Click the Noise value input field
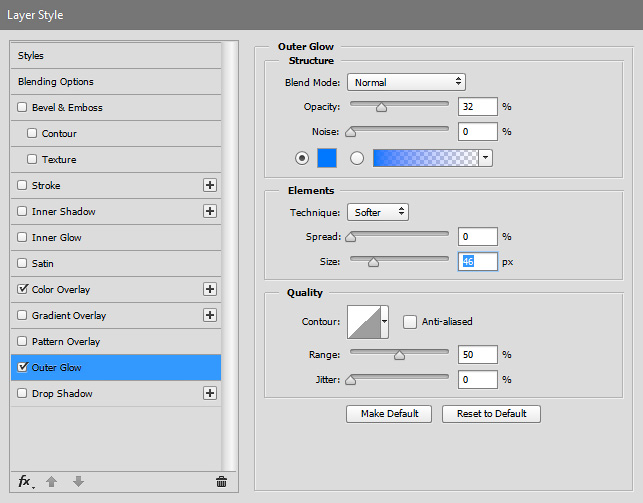 (478, 132)
